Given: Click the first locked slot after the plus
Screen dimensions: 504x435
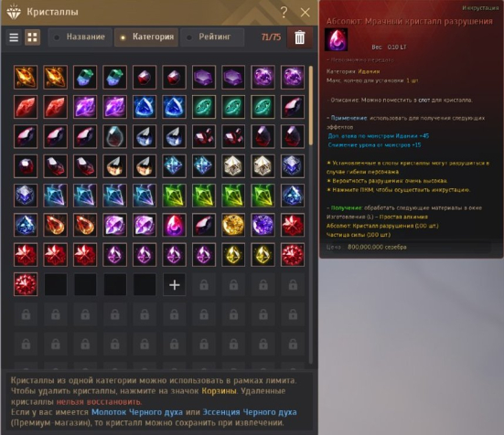Looking at the screenshot, I should click(204, 285).
